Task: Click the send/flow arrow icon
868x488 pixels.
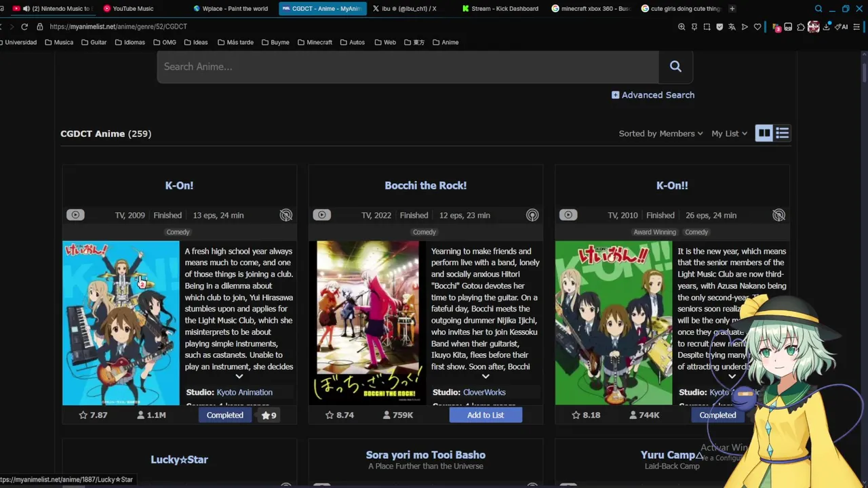Action: 745,27
